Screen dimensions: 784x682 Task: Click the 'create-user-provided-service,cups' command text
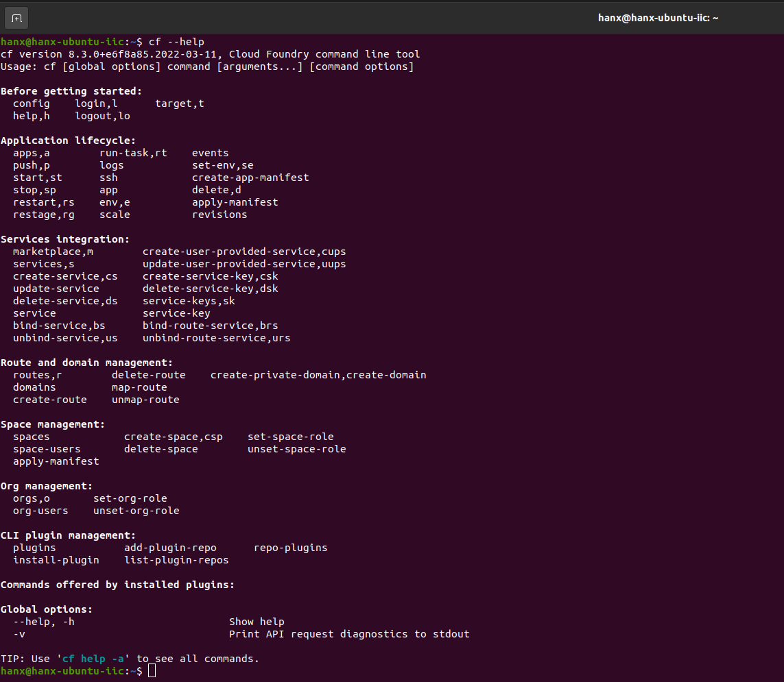tap(244, 252)
